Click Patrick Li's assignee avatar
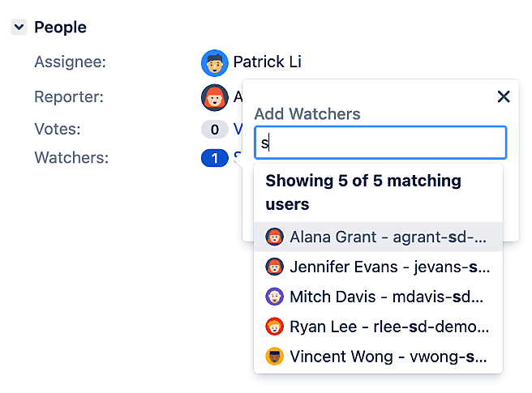The image size is (532, 393). [x=214, y=63]
